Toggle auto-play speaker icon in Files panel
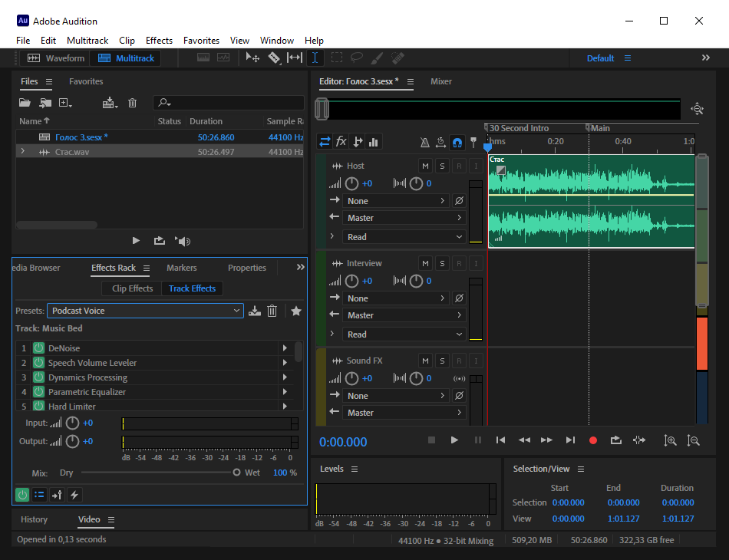 (x=183, y=241)
